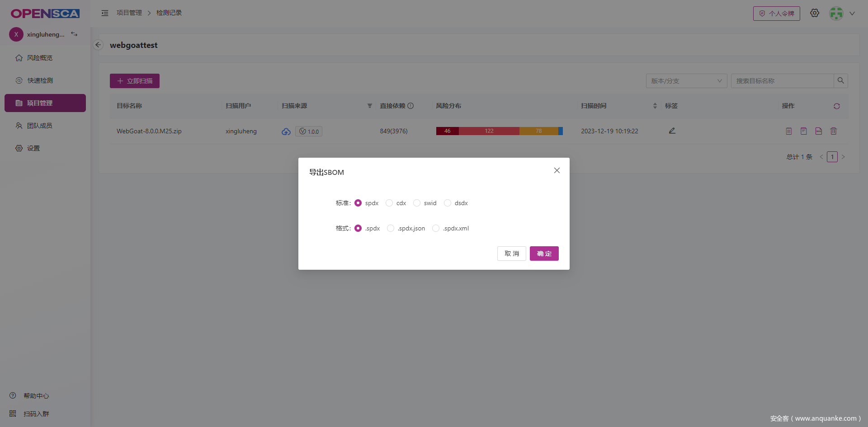Click the pencil edit tag icon

(672, 131)
